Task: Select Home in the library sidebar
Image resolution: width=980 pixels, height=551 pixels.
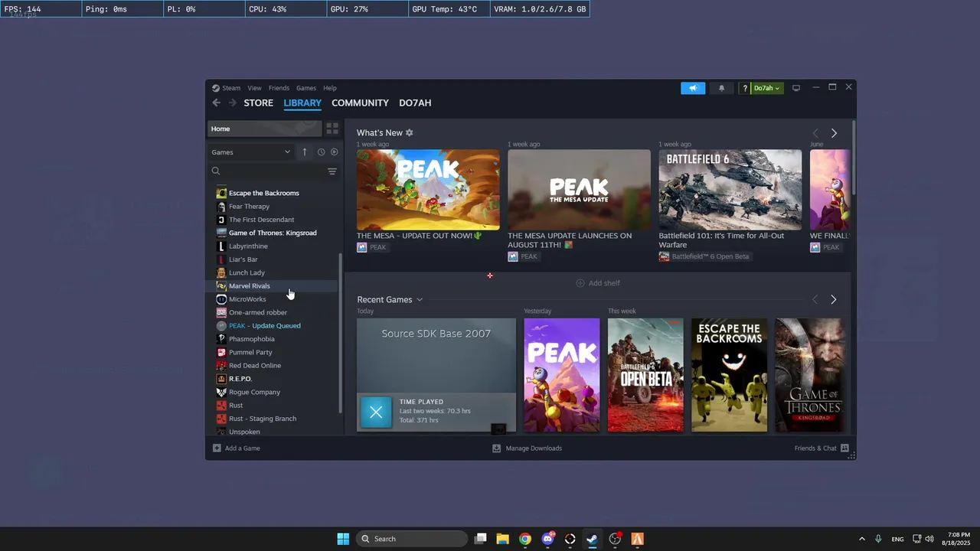Action: [264, 129]
